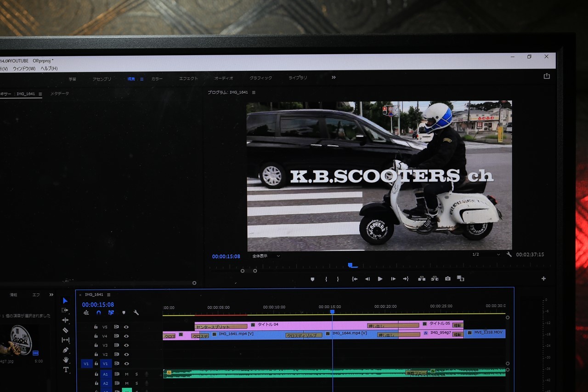
Task: Select the Hand tool
Action: [66, 359]
